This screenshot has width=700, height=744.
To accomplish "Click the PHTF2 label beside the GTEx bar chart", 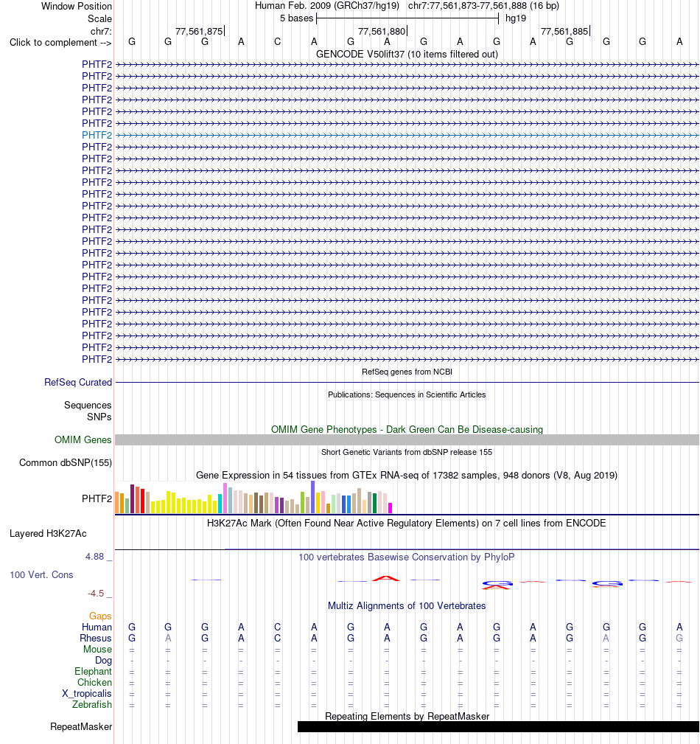I will pos(97,498).
